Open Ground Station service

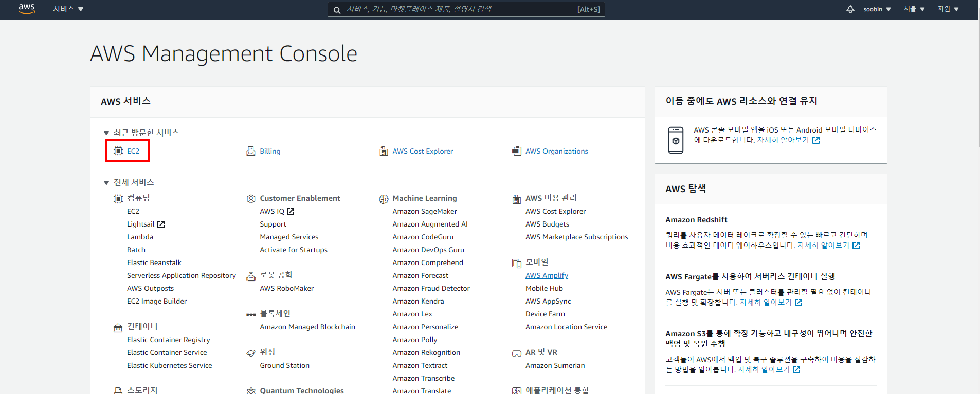284,365
